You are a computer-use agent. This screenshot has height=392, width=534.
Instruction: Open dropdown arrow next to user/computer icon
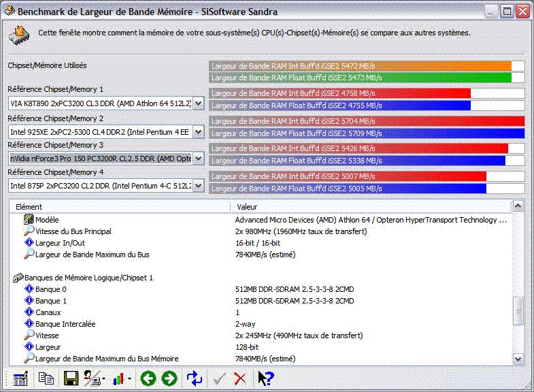[x=103, y=378]
